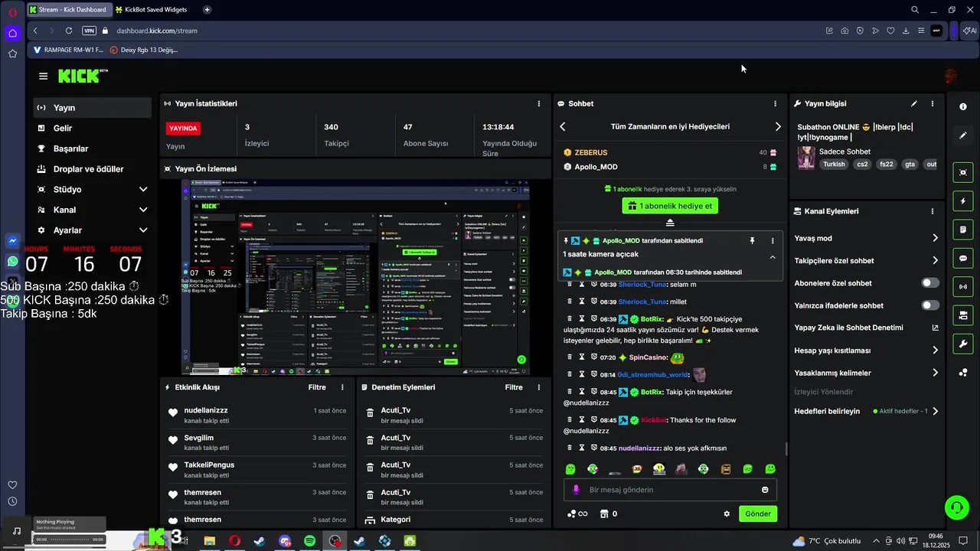Toggle Yalnızca ifadelerle sohbet switch
The image size is (980, 551).
point(930,305)
